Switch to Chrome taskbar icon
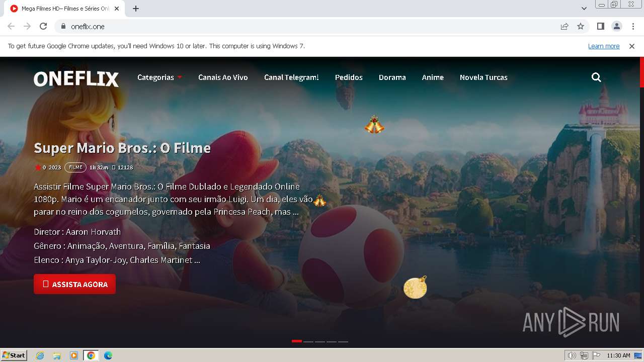 coord(91,355)
